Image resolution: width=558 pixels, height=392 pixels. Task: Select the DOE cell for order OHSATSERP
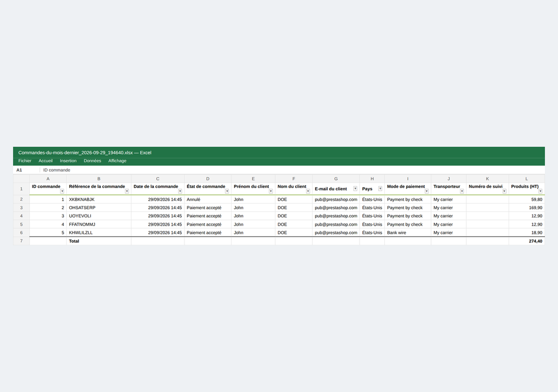pos(294,208)
